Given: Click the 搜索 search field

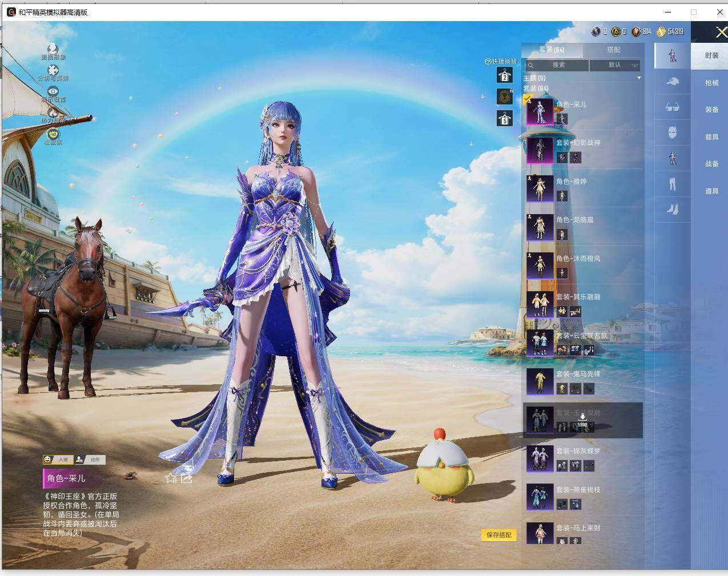Looking at the screenshot, I should tap(557, 65).
